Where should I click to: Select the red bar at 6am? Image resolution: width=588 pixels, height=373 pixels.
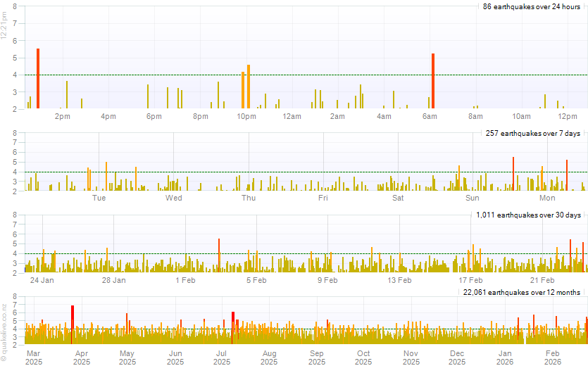433,81
